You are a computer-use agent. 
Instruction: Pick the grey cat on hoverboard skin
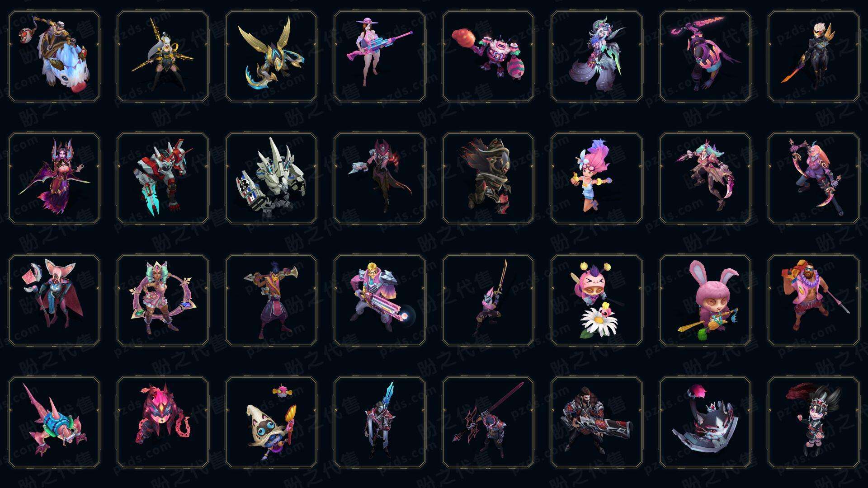coord(705,422)
